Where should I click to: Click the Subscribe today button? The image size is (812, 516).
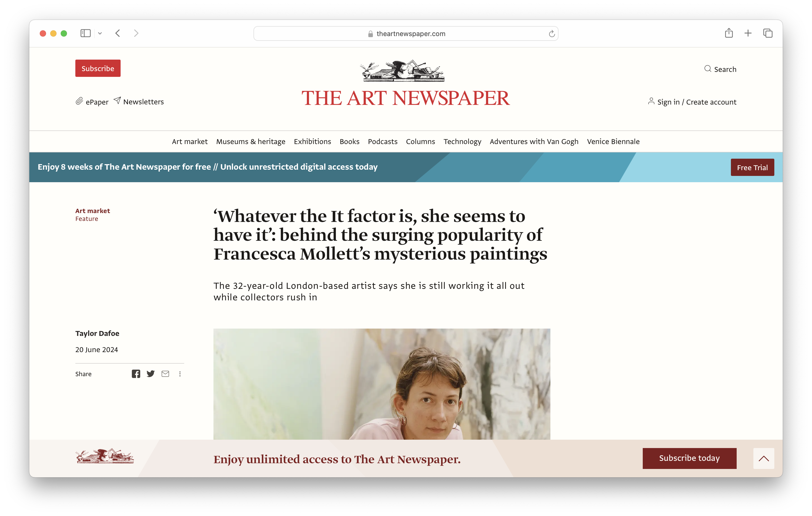[x=689, y=458]
